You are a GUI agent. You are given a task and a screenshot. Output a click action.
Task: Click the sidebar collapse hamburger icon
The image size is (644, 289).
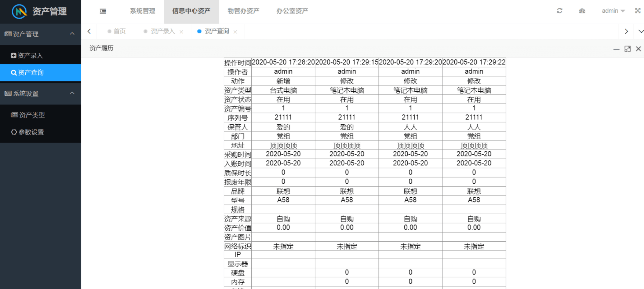103,11
